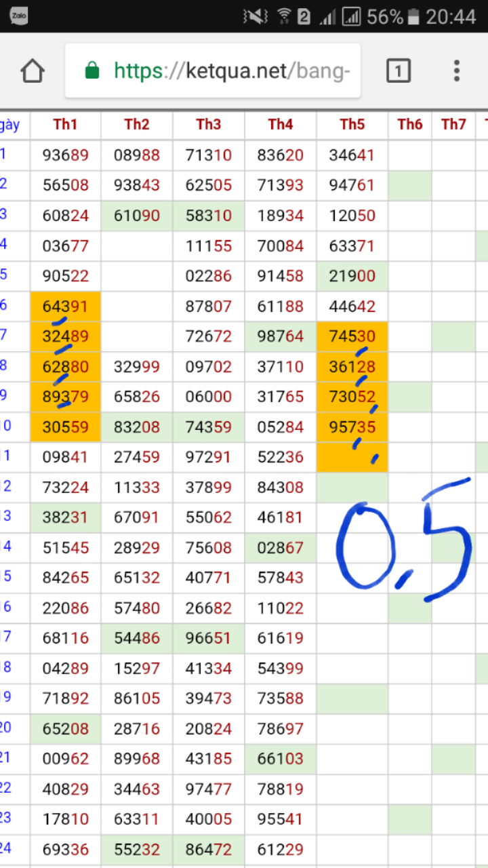Tap the Th6 column header
This screenshot has height=868, width=488.
click(x=410, y=125)
